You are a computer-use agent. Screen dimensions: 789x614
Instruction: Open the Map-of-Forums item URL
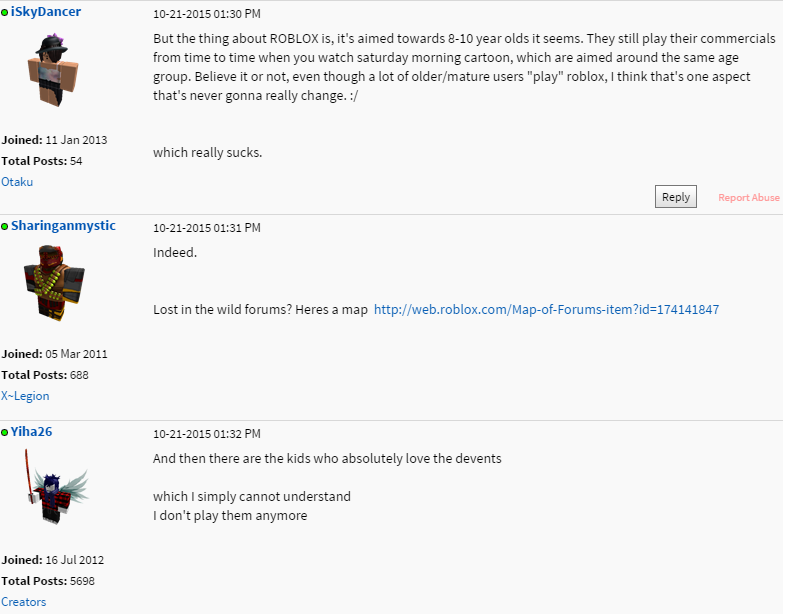click(546, 310)
